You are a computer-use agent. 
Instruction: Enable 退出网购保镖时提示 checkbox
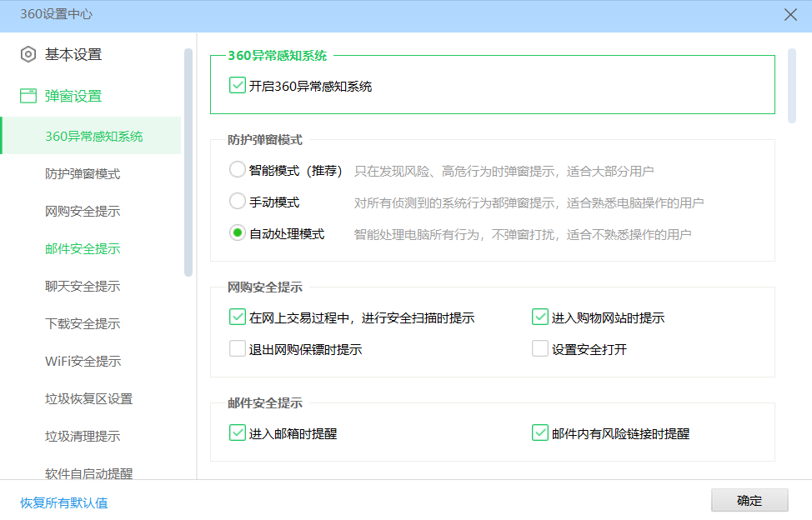[x=237, y=348]
